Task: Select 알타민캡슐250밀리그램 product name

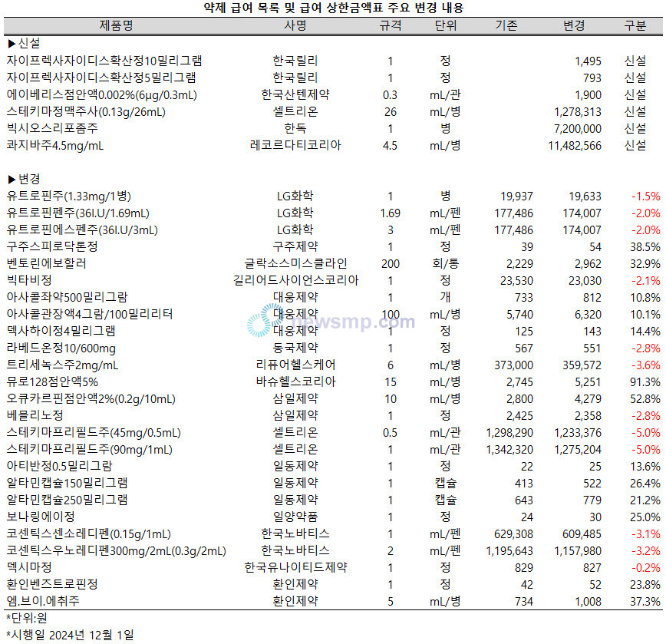Action: tap(67, 500)
